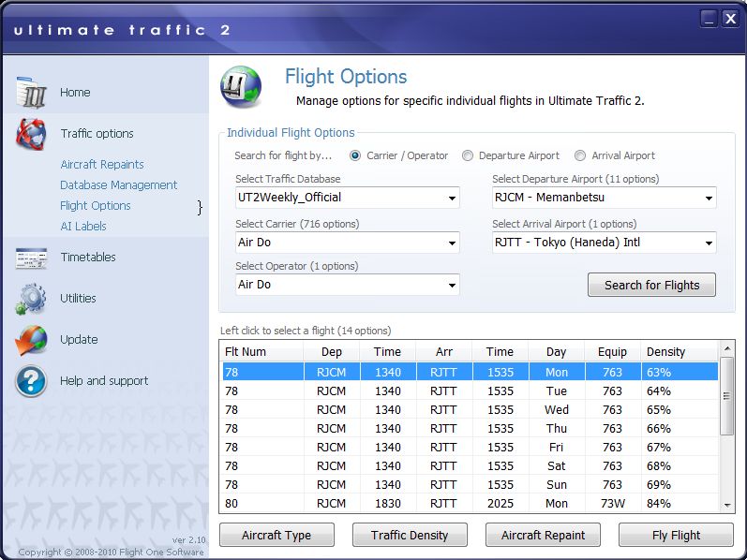Click the Fly Flight button
Viewport: 747px width, 560px height.
[676, 535]
